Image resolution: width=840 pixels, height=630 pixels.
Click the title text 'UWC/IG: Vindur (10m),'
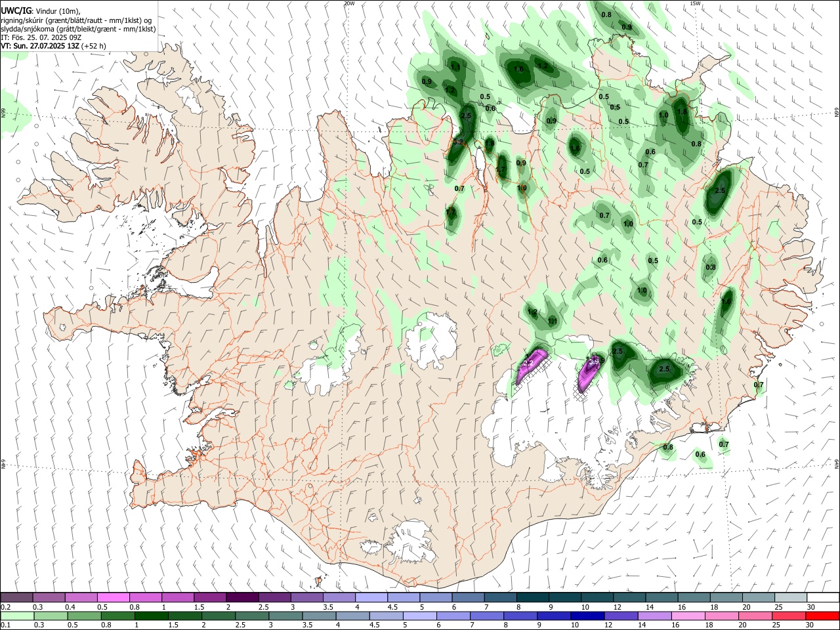41,10
